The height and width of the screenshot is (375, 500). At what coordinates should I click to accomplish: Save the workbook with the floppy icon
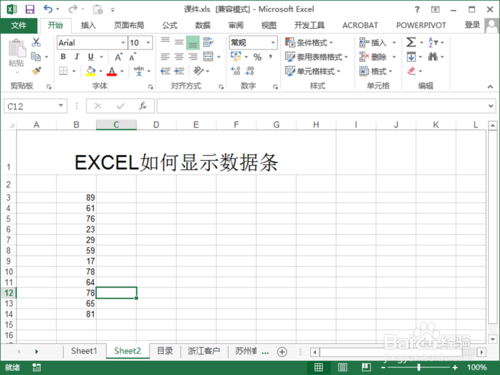tap(30, 9)
